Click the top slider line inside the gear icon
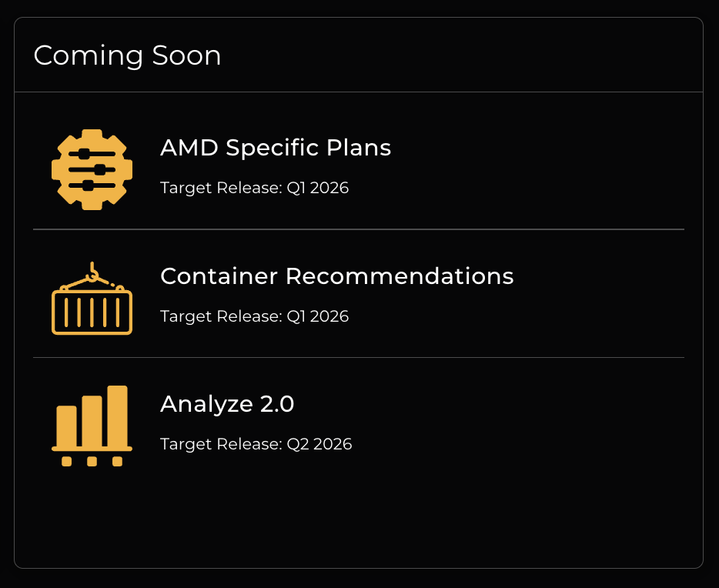The image size is (719, 588). tap(92, 154)
